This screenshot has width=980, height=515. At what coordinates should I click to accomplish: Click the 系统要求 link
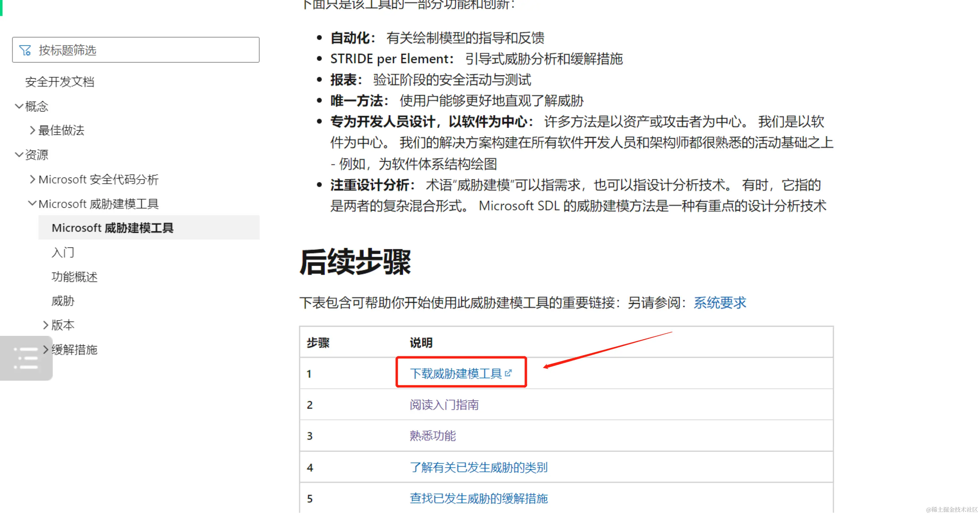pyautogui.click(x=719, y=303)
